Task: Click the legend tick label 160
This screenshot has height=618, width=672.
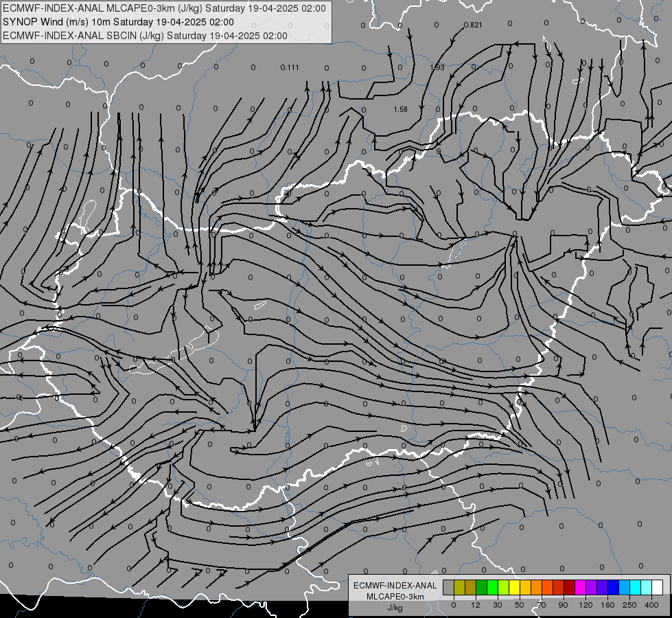Action: pyautogui.click(x=607, y=605)
